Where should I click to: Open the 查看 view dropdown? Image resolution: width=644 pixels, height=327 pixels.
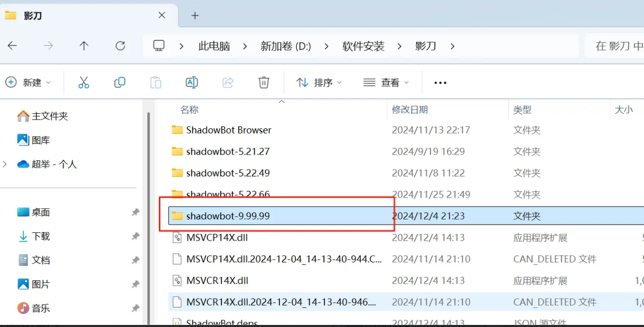click(386, 82)
